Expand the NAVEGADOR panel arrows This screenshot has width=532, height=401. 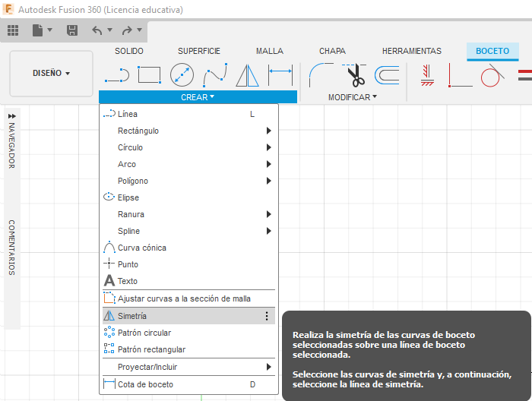[x=12, y=116]
